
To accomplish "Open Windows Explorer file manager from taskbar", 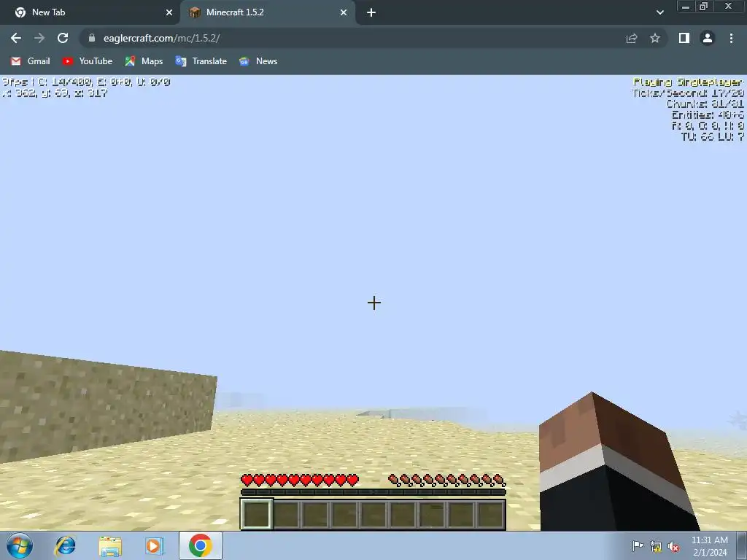I will 110,545.
